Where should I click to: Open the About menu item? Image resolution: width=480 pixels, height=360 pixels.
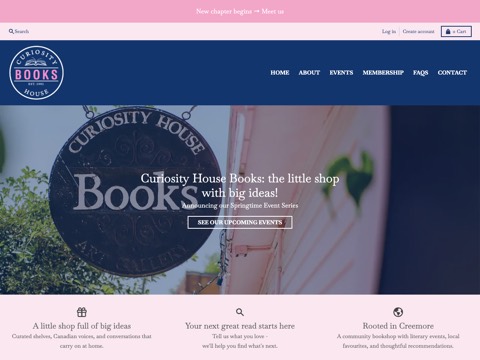click(309, 73)
